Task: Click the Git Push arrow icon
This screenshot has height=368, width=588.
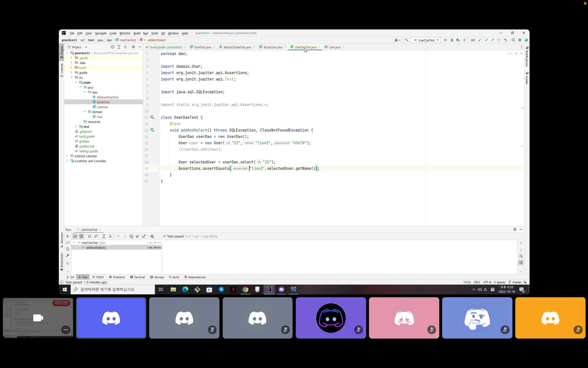Action: (492, 40)
